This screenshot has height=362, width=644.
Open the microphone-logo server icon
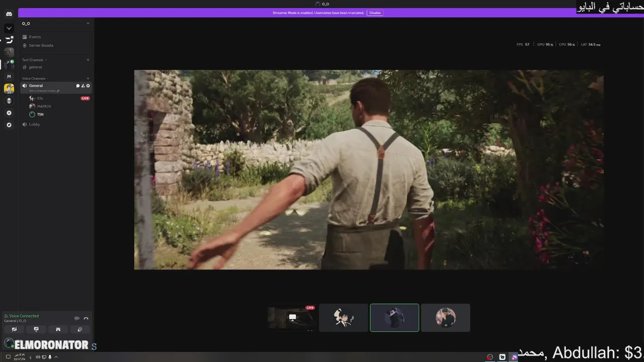point(9,101)
